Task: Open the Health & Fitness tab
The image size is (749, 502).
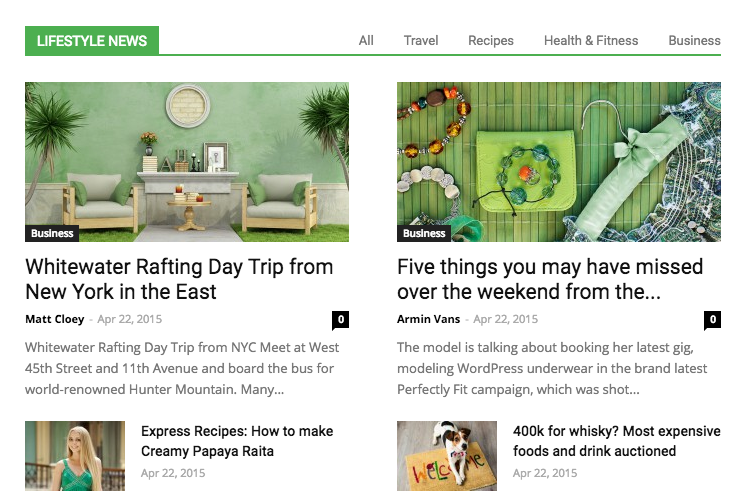Action: pos(591,41)
